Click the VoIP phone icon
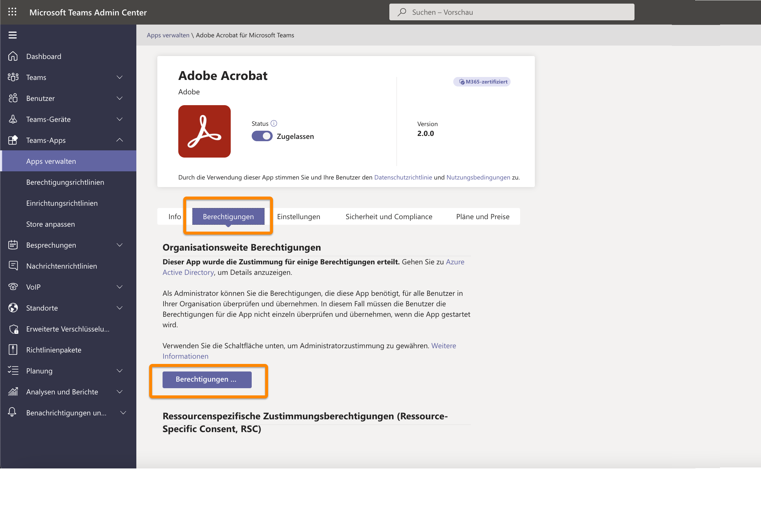Viewport: 761px width, 532px height. pyautogui.click(x=13, y=287)
